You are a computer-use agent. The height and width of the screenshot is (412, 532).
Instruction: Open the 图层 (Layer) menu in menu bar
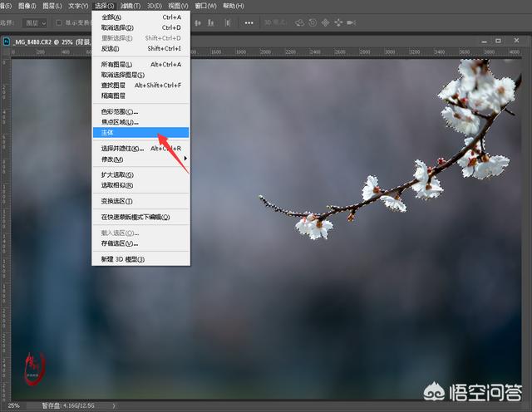[x=53, y=6]
